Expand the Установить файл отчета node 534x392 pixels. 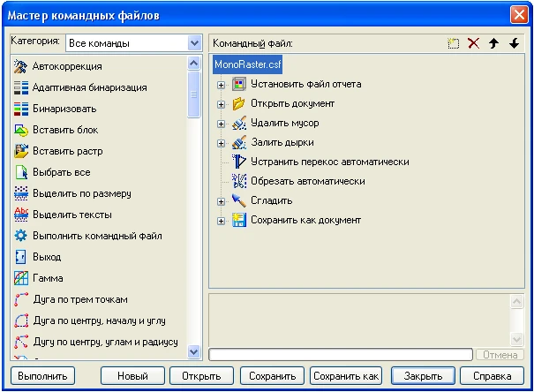click(x=221, y=84)
